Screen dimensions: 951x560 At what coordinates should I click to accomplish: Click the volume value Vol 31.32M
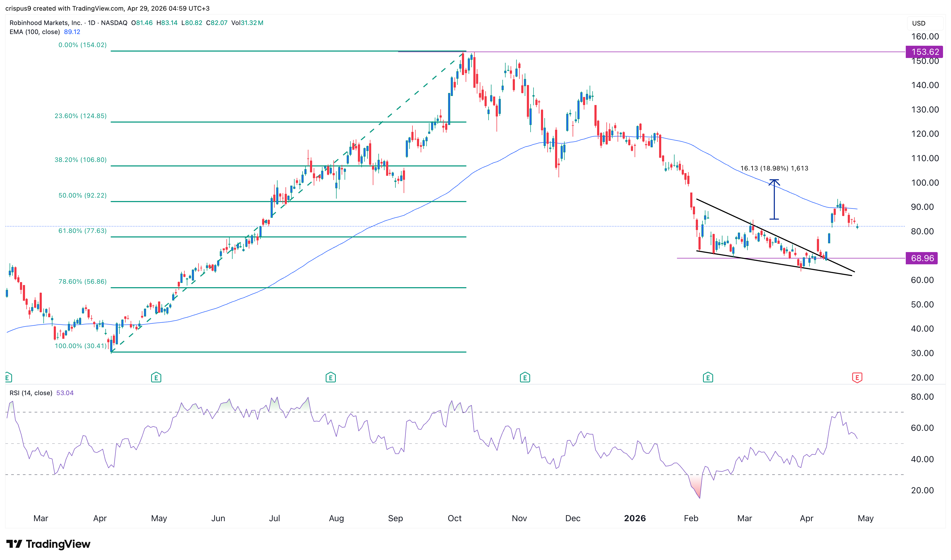250,23
